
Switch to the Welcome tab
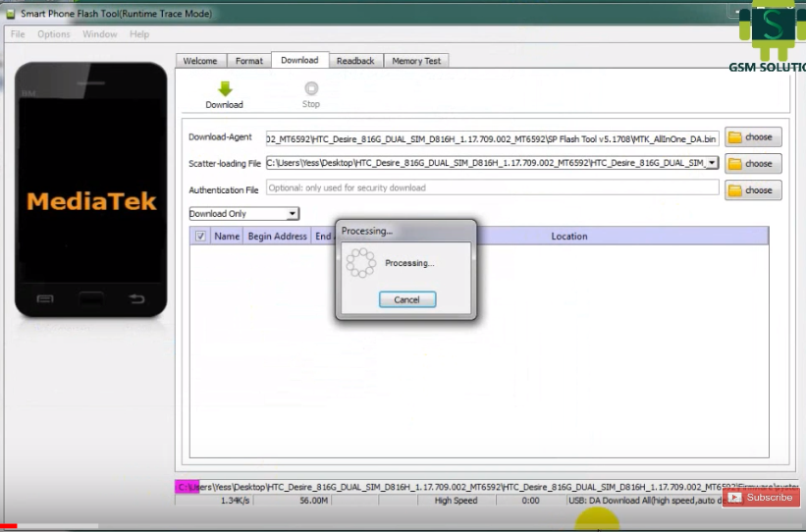click(200, 61)
